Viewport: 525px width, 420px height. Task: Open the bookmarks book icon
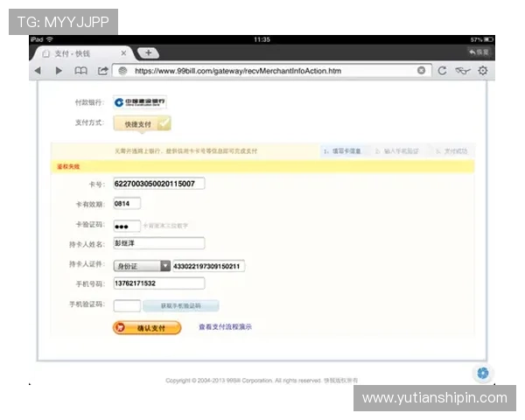(x=80, y=71)
